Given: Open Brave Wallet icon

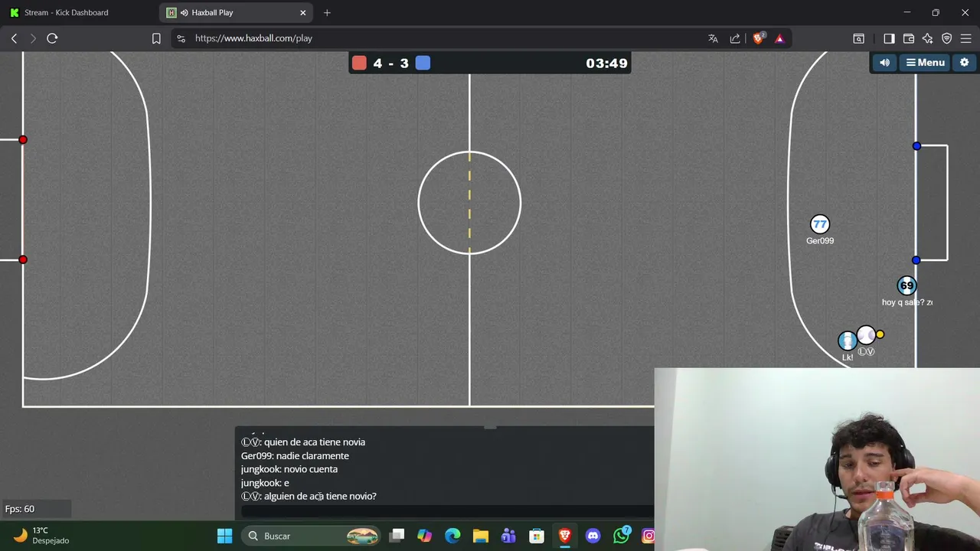Looking at the screenshot, I should coord(909,38).
